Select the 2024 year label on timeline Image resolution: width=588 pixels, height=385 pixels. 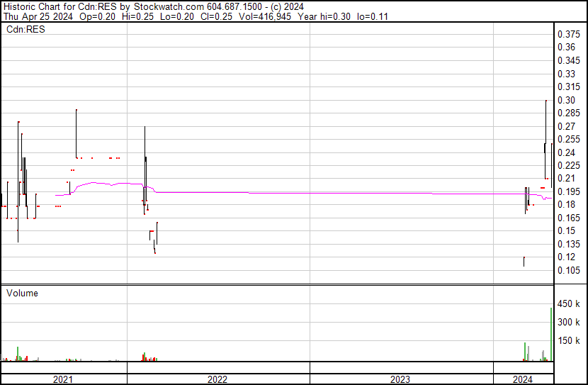pyautogui.click(x=523, y=379)
